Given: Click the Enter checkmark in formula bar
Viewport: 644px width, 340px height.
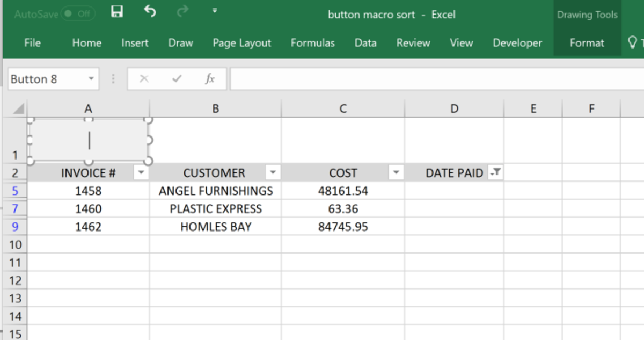Looking at the screenshot, I should 177,78.
